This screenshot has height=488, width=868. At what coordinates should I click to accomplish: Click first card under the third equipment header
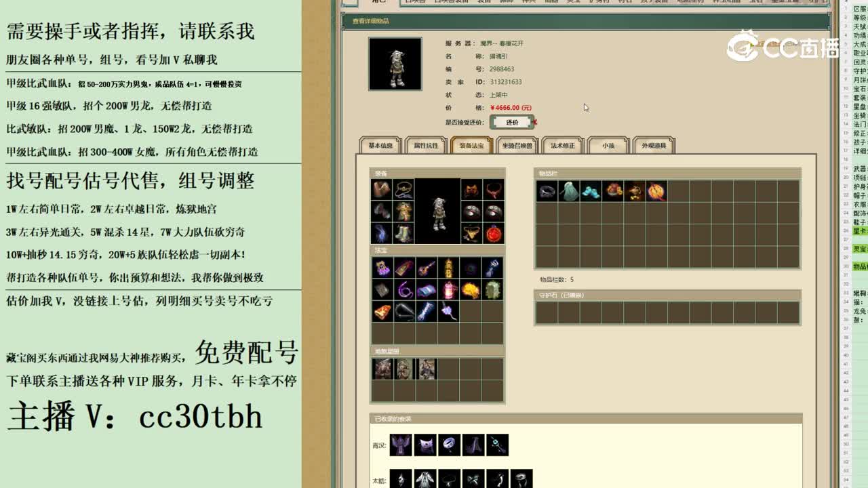383,369
